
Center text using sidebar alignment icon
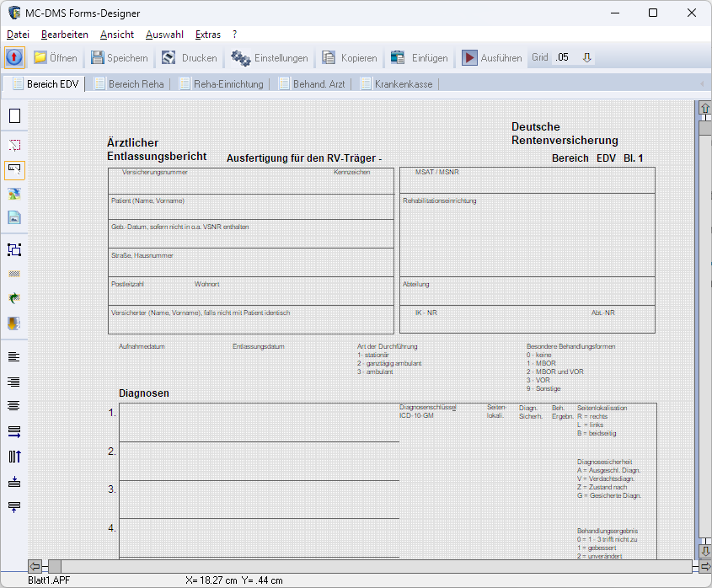pyautogui.click(x=14, y=406)
